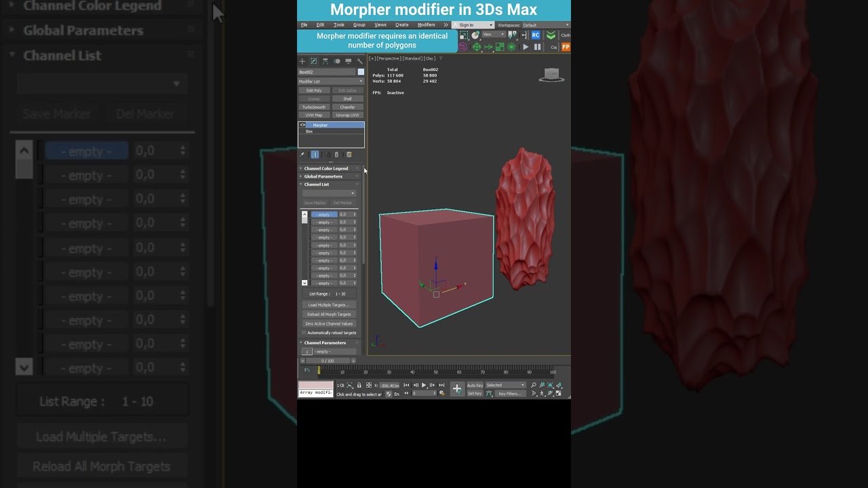
Task: Click the toolbar pause icon
Action: pos(538,47)
